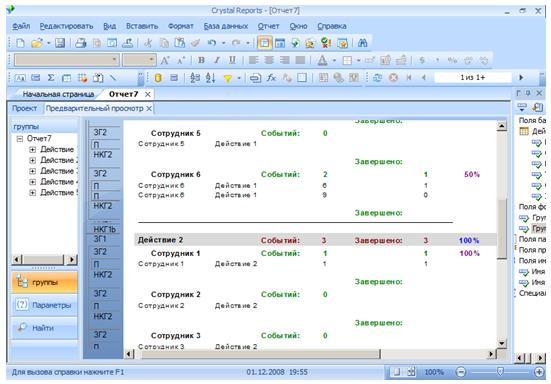
Task: Toggle center text alignment
Action: click(x=269, y=60)
